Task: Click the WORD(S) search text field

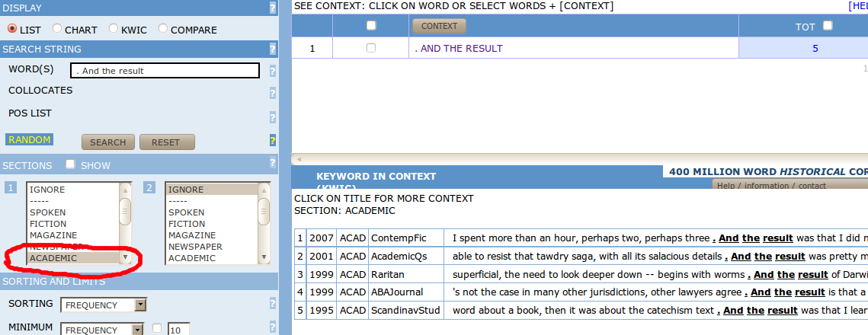Action: pos(164,71)
